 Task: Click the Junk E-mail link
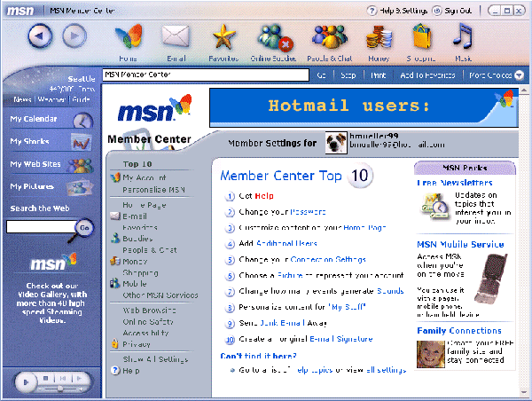(282, 323)
